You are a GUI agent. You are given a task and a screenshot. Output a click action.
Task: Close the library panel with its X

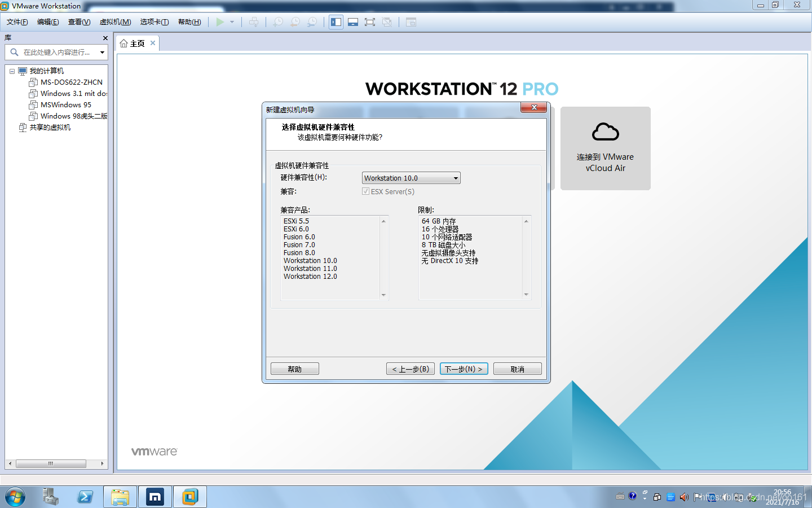105,38
